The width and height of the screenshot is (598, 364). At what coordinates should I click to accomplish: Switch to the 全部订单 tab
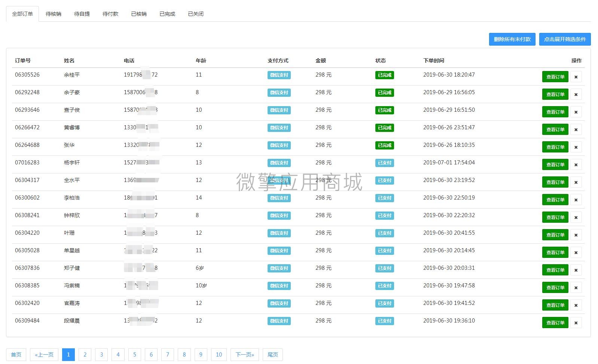22,14
